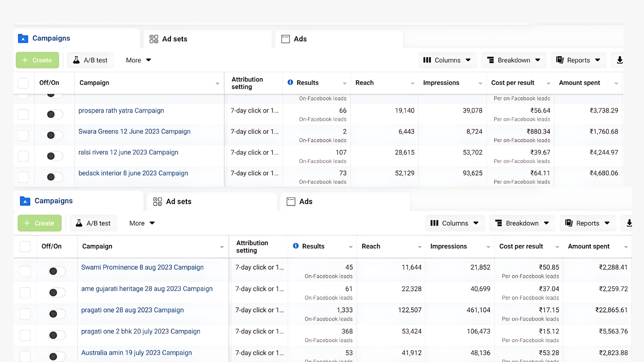Click the blue Campaigns folder icon at top

[23, 39]
